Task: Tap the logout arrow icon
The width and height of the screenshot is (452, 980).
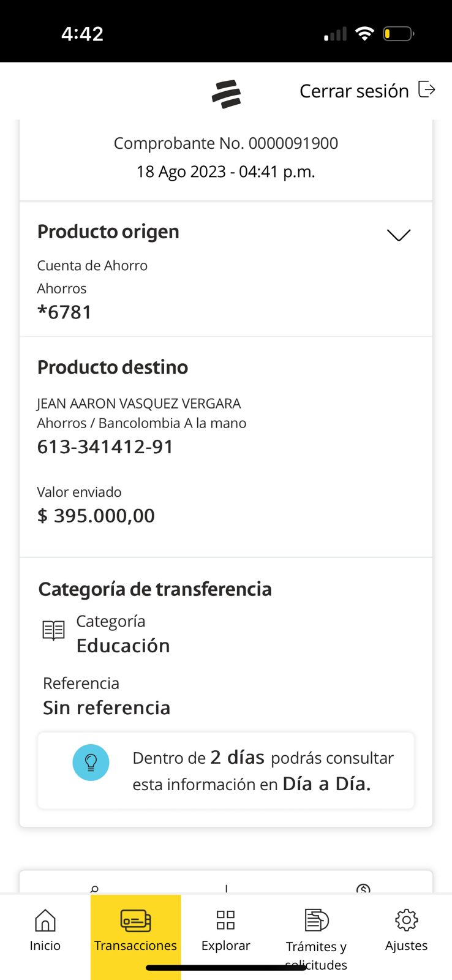Action: pyautogui.click(x=426, y=90)
